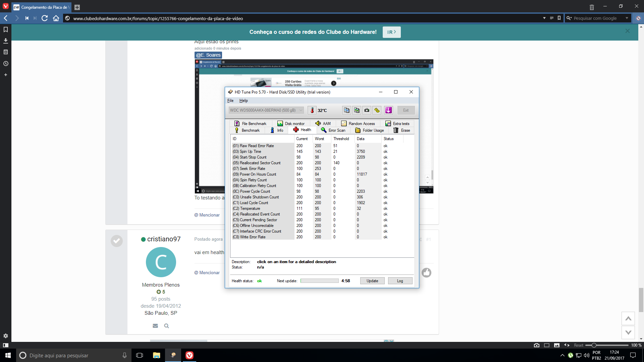Search cristiano97 content magnifier icon
Screen dimensions: 644x362
coord(166,326)
